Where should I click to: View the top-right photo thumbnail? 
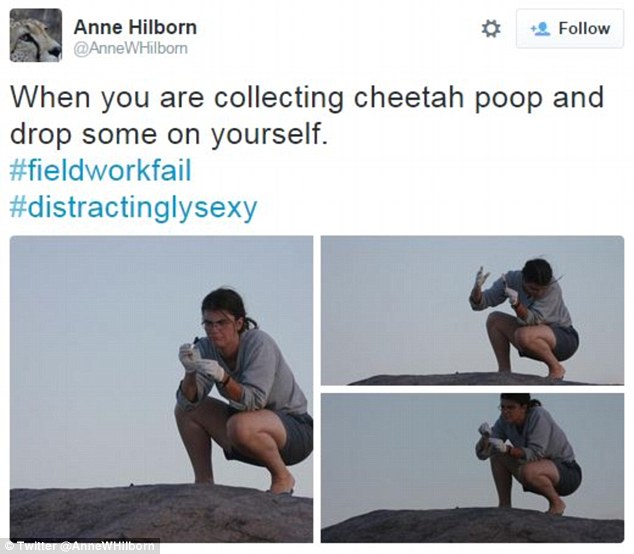(x=472, y=310)
